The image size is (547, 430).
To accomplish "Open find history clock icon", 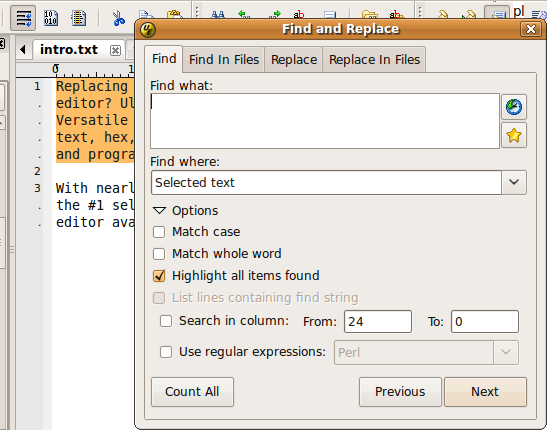I will pyautogui.click(x=514, y=107).
